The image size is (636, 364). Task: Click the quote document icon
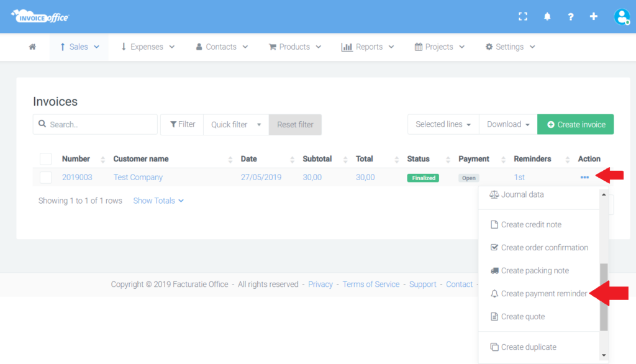tap(494, 317)
